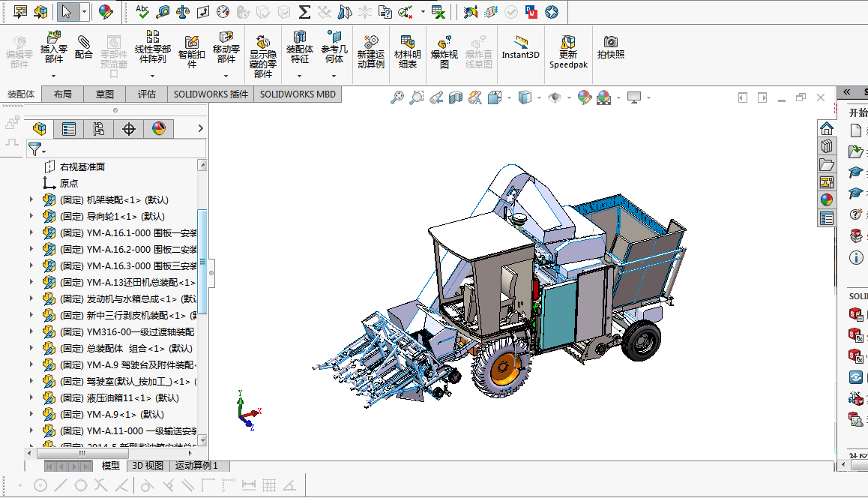
Task: Click the Zoom to Fit magnifier icon
Action: (397, 97)
